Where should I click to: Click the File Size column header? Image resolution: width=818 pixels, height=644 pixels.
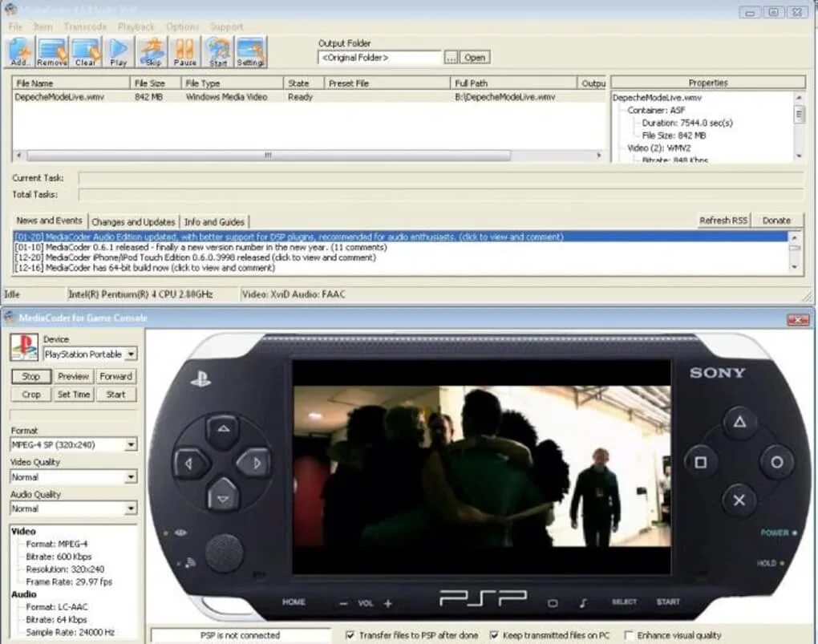[x=155, y=83]
